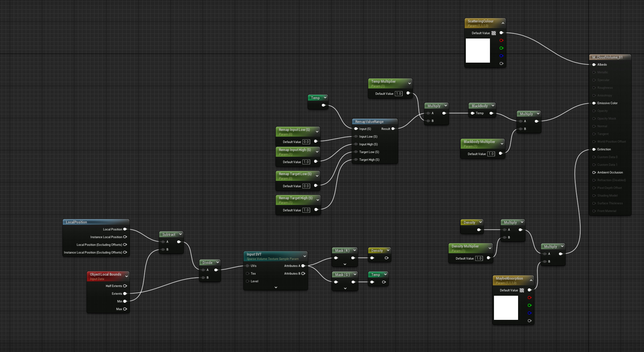Edit Remap Target High (S) default value
The image size is (644, 352).
(306, 210)
